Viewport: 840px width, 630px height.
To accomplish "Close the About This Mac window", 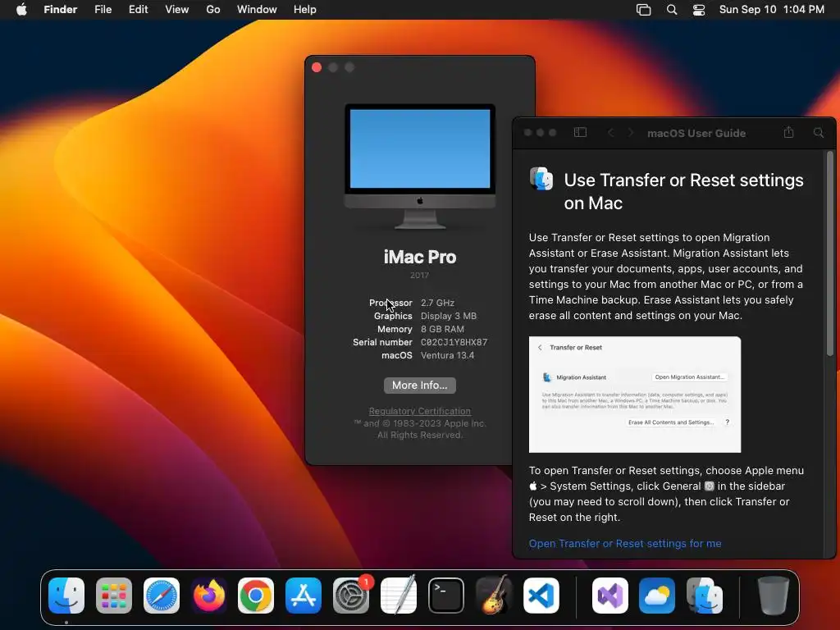I will pos(317,67).
